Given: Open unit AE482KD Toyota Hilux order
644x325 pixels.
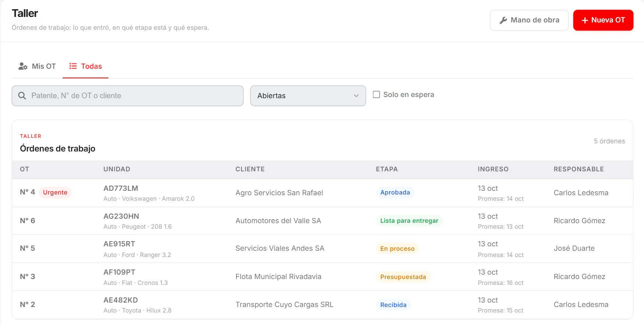Looking at the screenshot, I should tap(323, 305).
